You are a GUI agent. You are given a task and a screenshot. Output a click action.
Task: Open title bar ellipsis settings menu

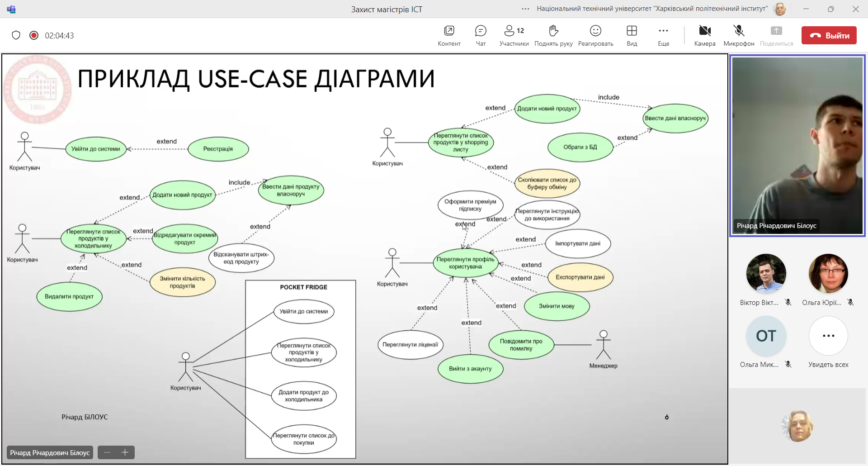click(x=525, y=9)
